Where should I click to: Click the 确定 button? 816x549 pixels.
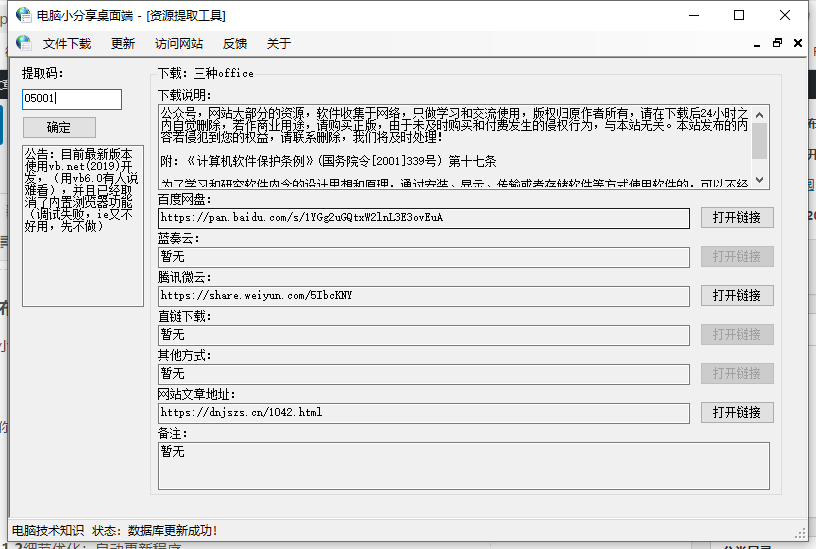coord(59,127)
